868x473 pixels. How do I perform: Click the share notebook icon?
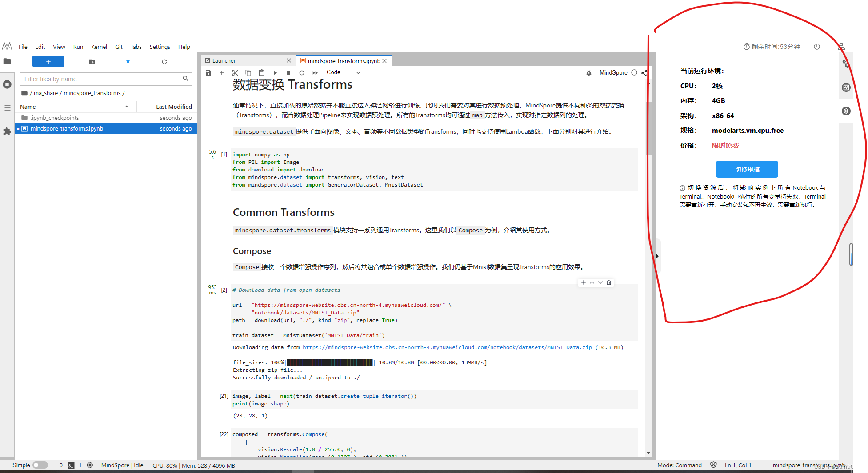click(x=644, y=73)
